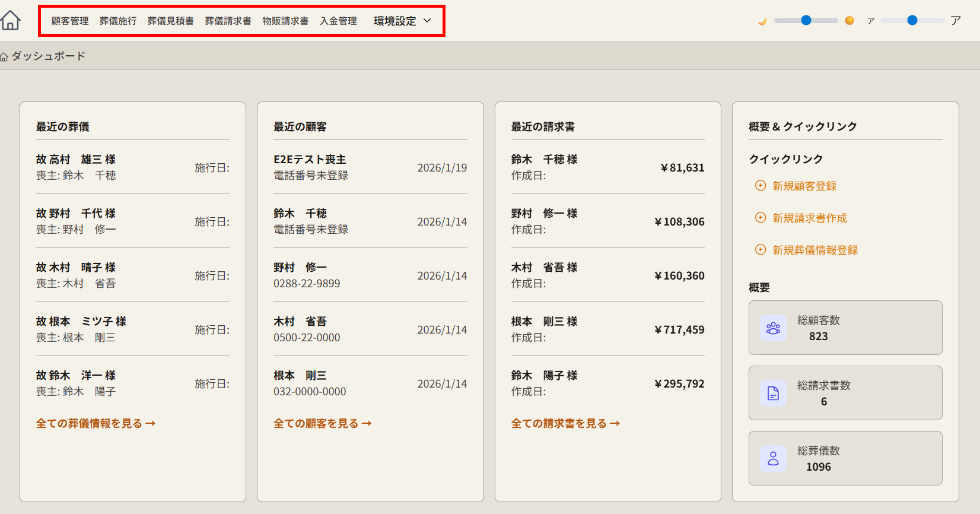This screenshot has width=980, height=514.
Task: Click the 総請求書数 document icon
Action: 773,394
